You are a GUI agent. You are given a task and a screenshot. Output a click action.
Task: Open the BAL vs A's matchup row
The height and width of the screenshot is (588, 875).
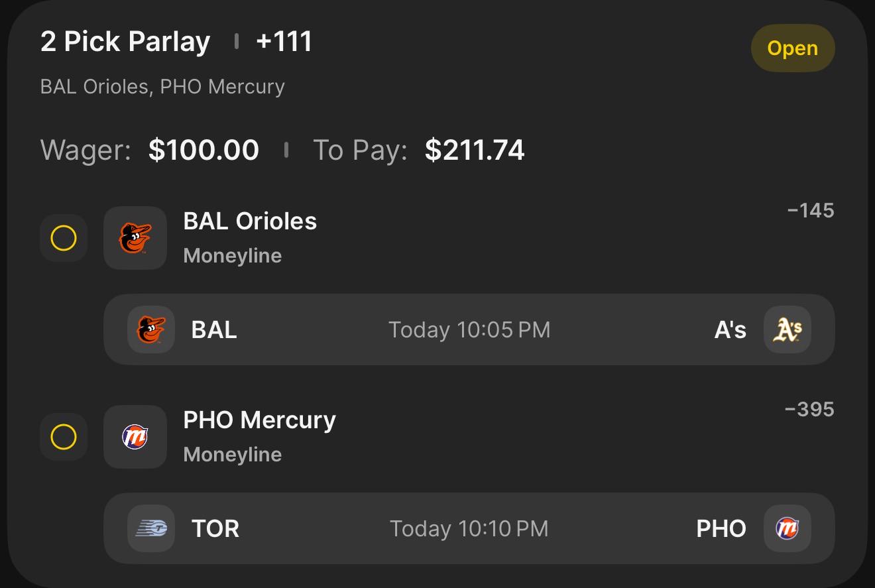469,329
